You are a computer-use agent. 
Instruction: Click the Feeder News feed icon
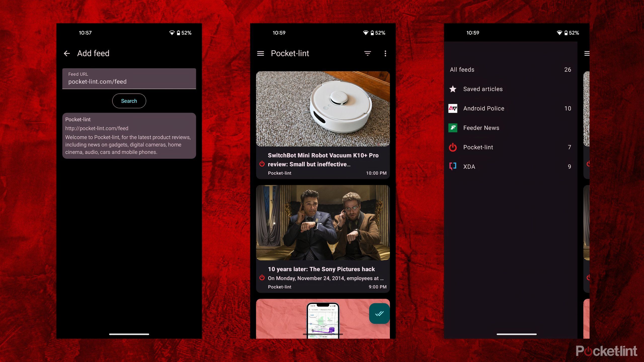pos(453,128)
